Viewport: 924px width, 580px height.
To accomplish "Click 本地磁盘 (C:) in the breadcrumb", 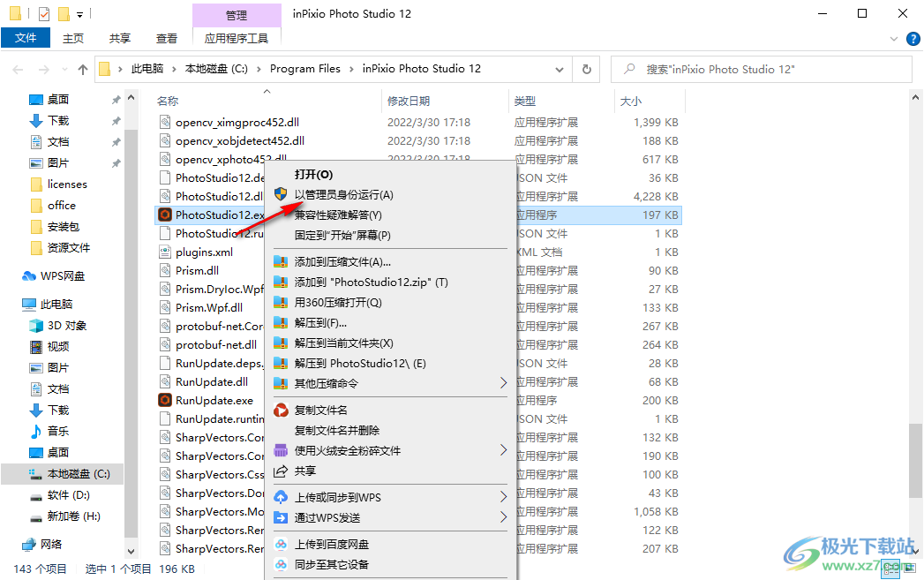I will click(x=216, y=69).
